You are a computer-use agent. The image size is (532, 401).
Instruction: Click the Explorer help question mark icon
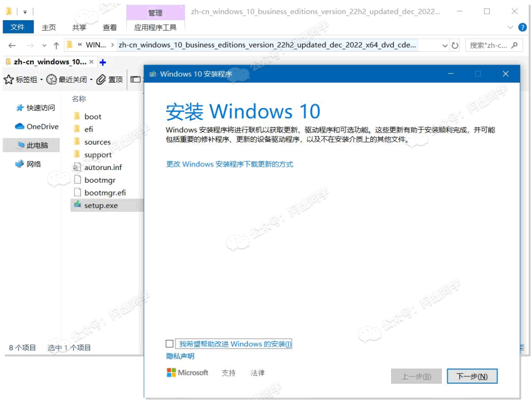pyautogui.click(x=523, y=27)
